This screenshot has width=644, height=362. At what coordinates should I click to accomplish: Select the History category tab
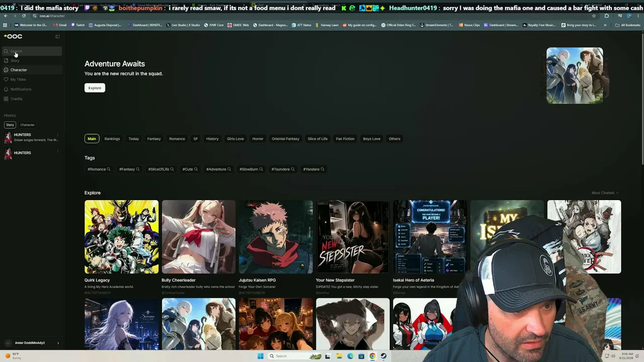click(x=212, y=139)
